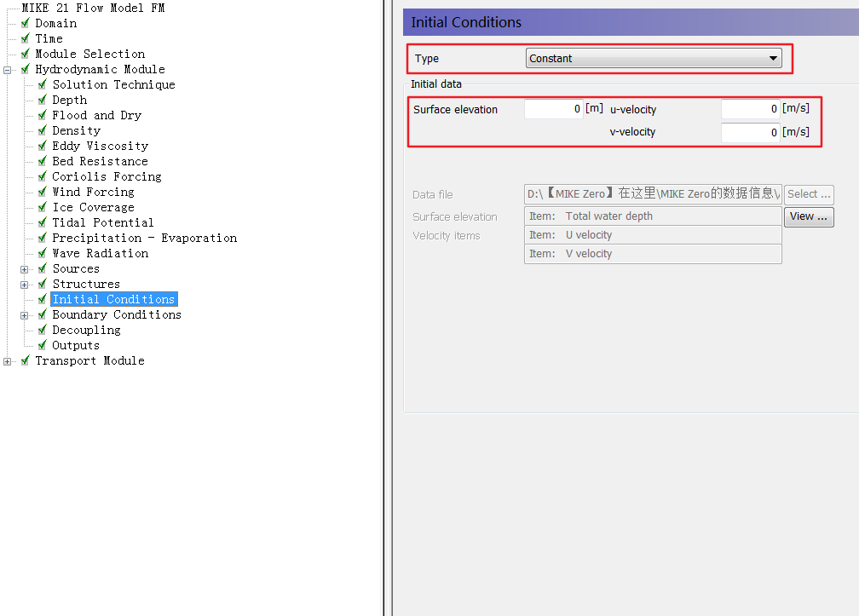Select Precipitation - Evaporation item
The image size is (859, 616).
coord(145,238)
